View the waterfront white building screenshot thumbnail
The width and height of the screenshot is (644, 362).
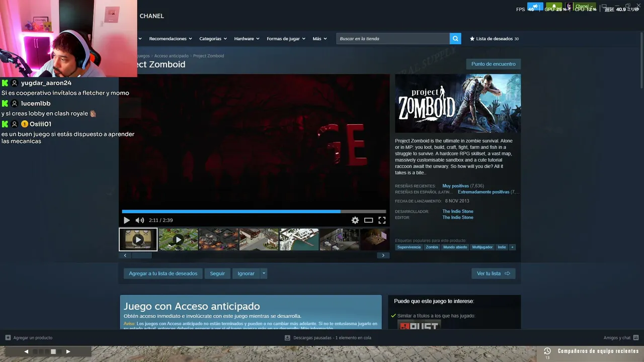coord(299,239)
